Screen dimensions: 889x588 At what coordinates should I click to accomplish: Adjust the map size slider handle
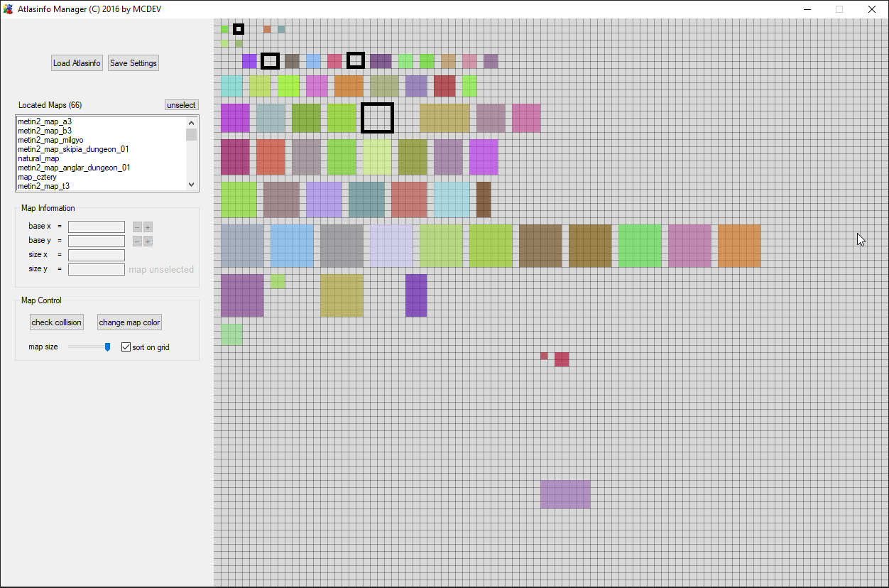tap(107, 347)
